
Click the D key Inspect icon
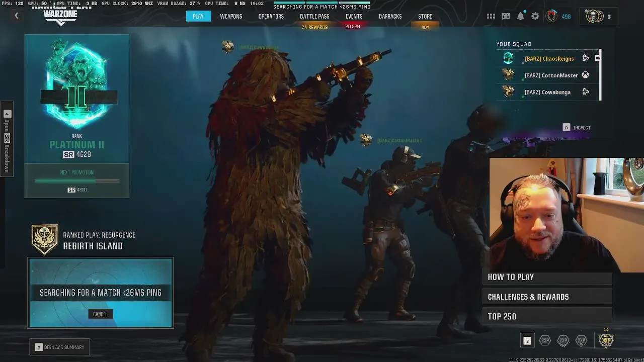coord(567,128)
